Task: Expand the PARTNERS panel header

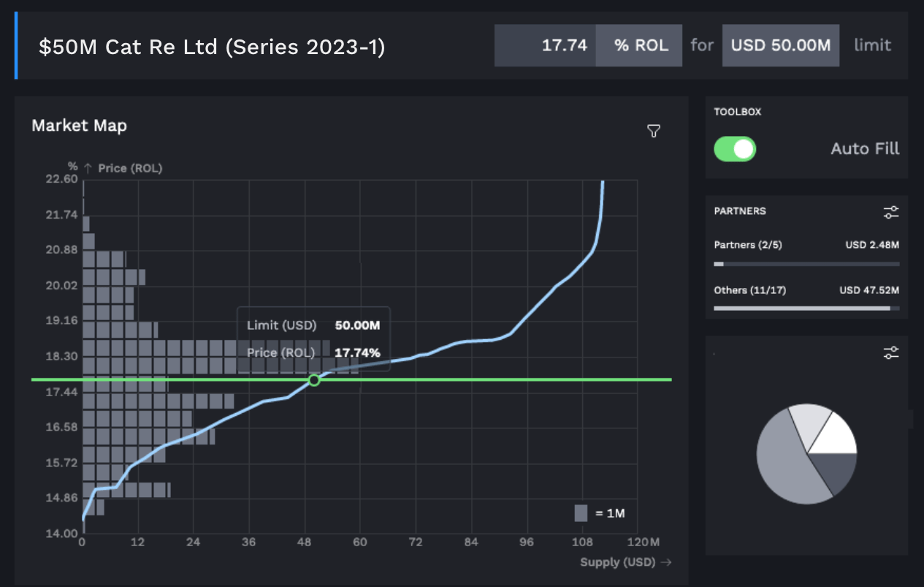Action: [x=740, y=211]
